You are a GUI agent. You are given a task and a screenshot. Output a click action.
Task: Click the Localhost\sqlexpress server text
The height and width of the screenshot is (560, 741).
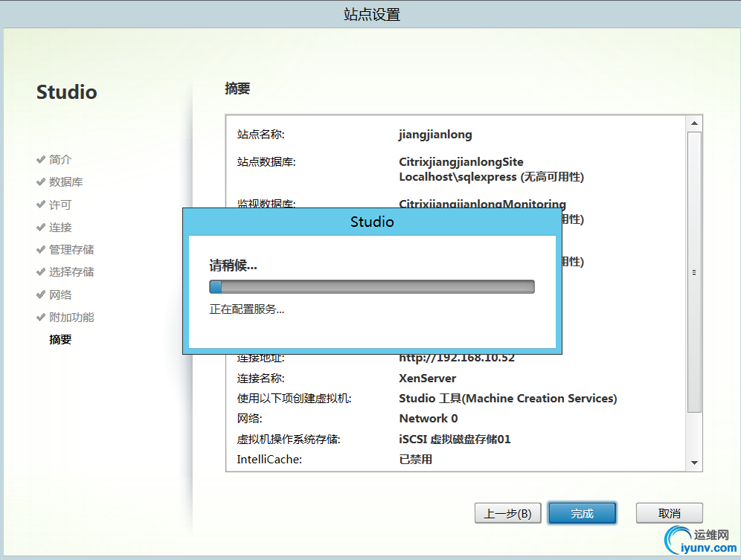click(x=458, y=177)
